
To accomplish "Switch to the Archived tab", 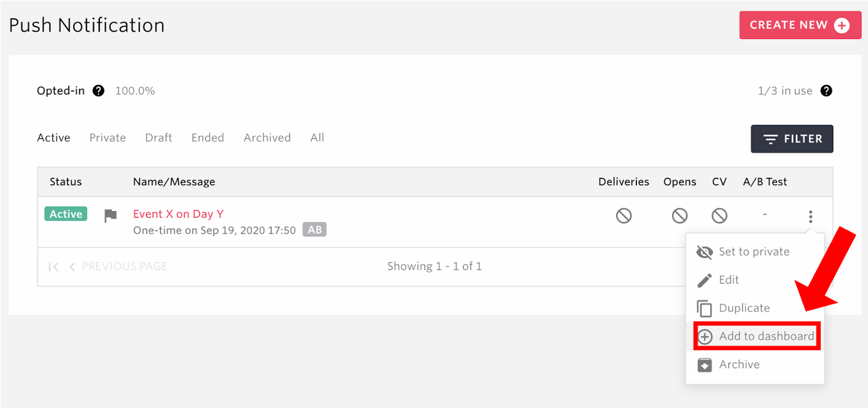I will (267, 138).
